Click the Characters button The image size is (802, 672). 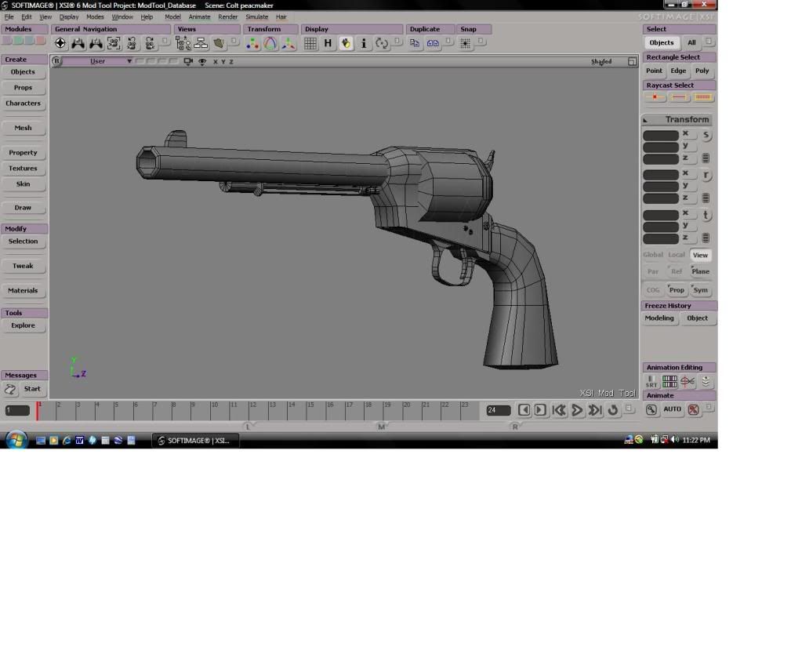23,104
